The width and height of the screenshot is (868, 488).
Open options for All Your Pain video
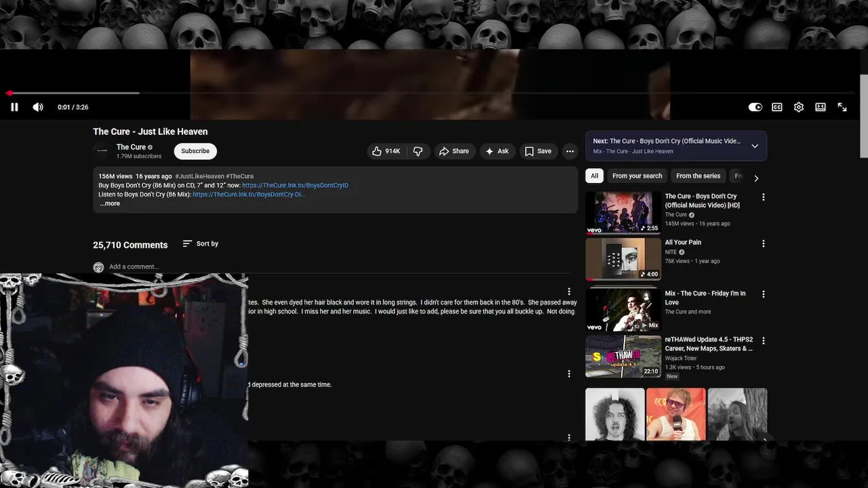[763, 243]
